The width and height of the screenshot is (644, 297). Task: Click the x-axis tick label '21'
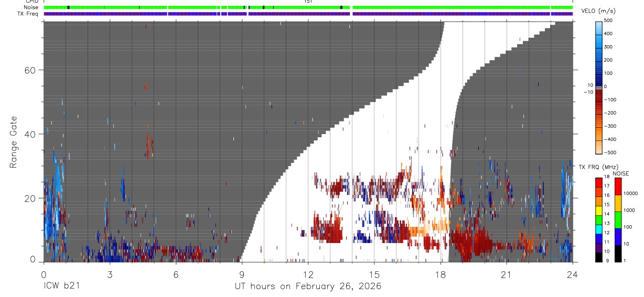click(x=507, y=274)
